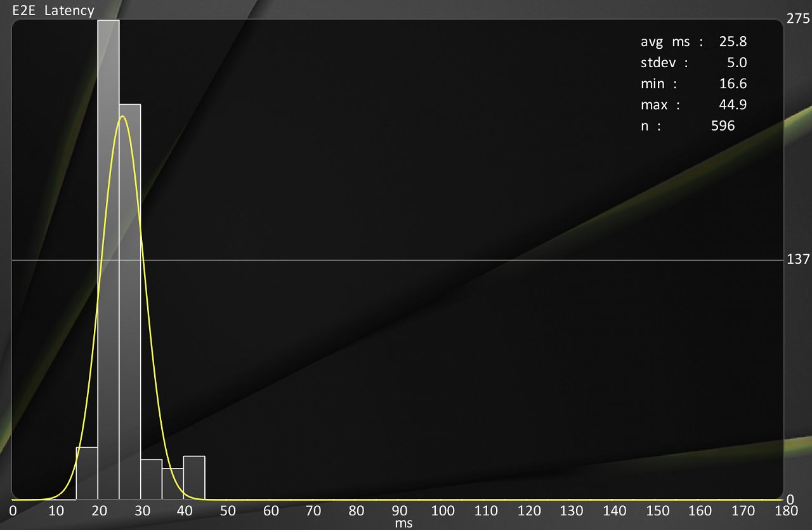812x530 pixels.
Task: Click the 15–20 ms histogram bar
Action: pyautogui.click(x=87, y=474)
